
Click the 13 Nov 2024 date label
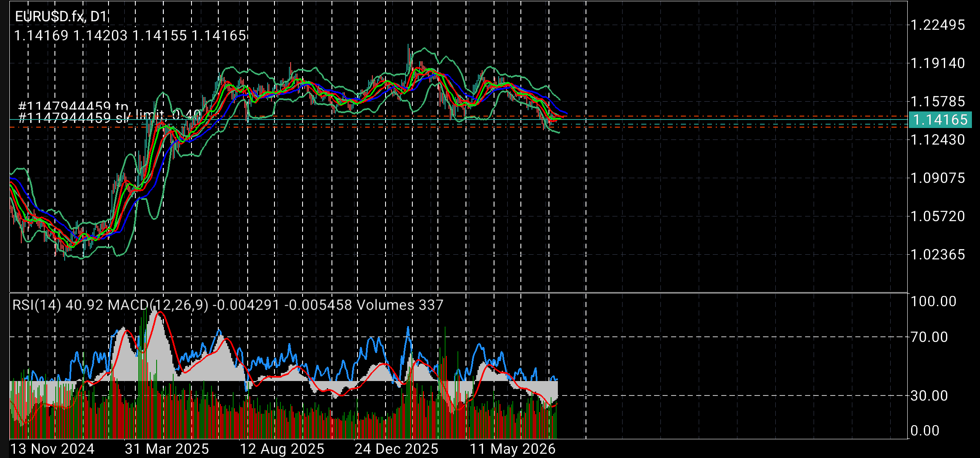tap(52, 449)
